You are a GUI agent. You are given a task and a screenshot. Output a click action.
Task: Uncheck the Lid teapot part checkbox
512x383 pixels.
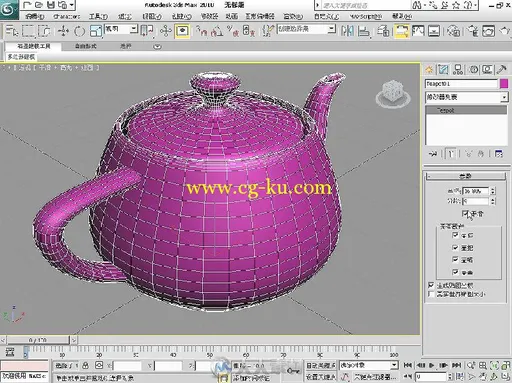pos(455,272)
